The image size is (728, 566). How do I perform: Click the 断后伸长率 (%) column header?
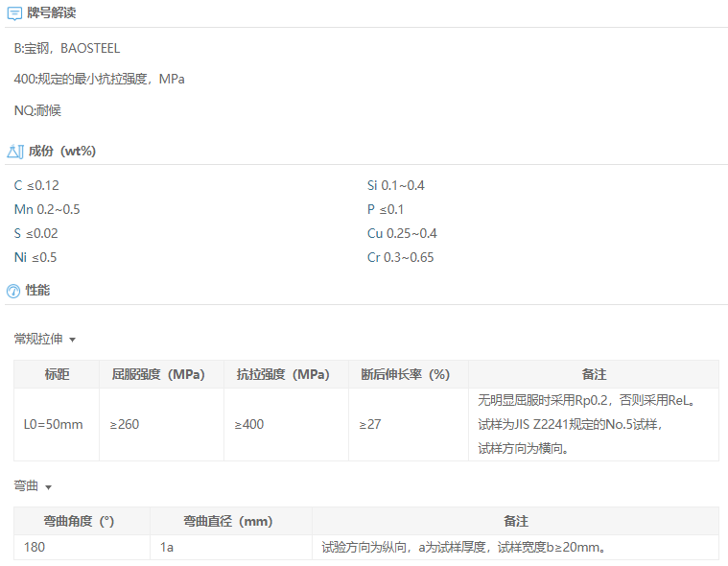[409, 374]
